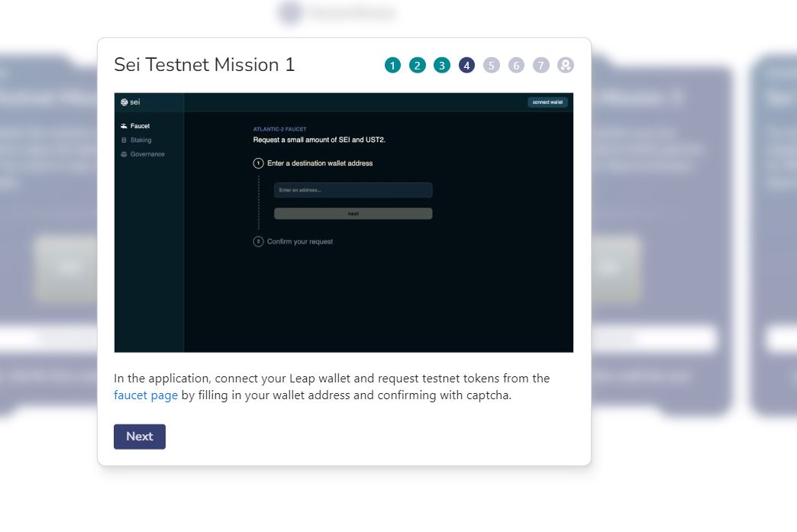Click the Next button in mission dialog
The height and width of the screenshot is (532, 797).
140,437
